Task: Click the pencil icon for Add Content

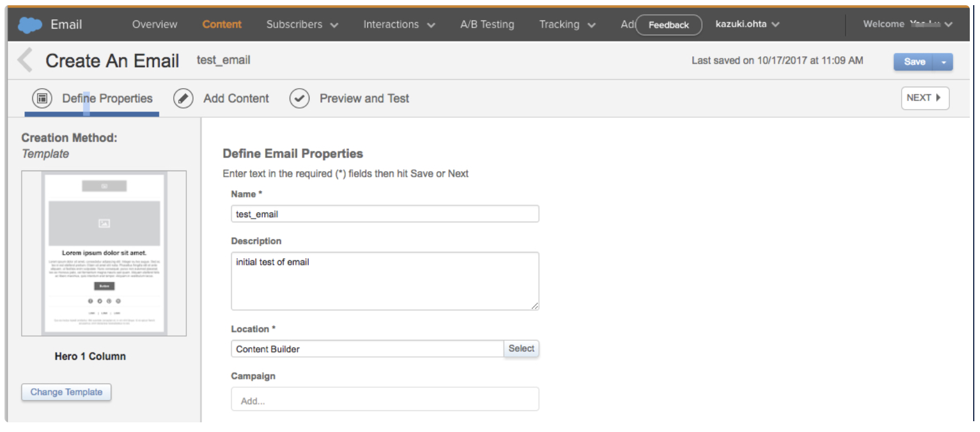Action: coord(183,98)
